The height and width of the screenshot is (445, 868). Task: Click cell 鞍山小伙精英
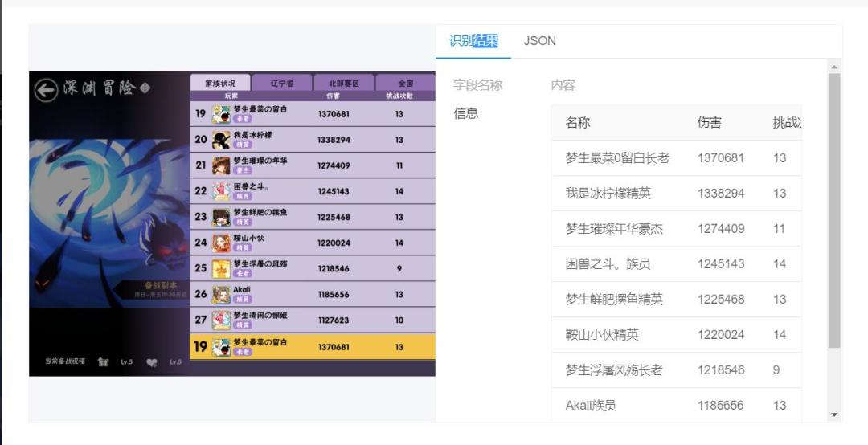[x=602, y=336]
